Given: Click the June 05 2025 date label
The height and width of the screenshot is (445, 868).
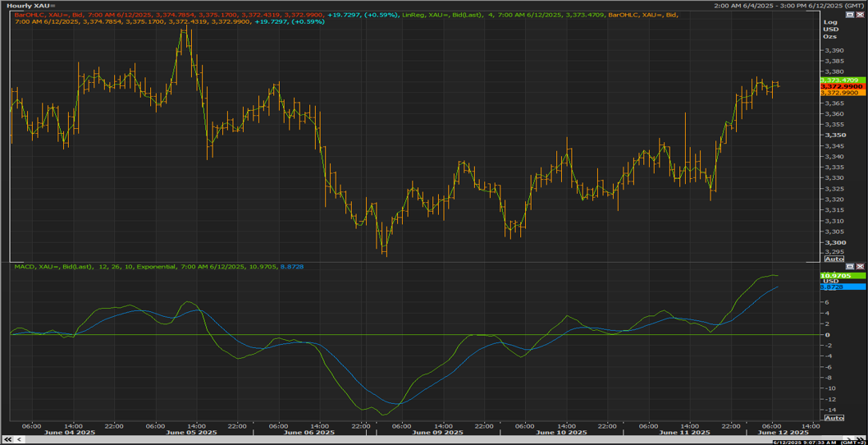Looking at the screenshot, I should [x=191, y=432].
